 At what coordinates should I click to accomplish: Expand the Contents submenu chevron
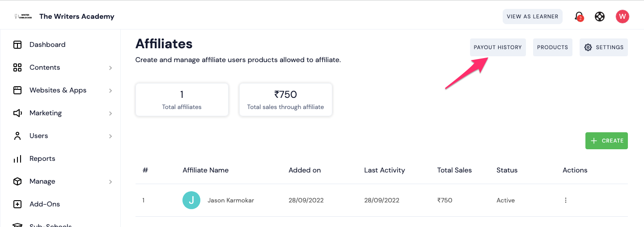110,68
